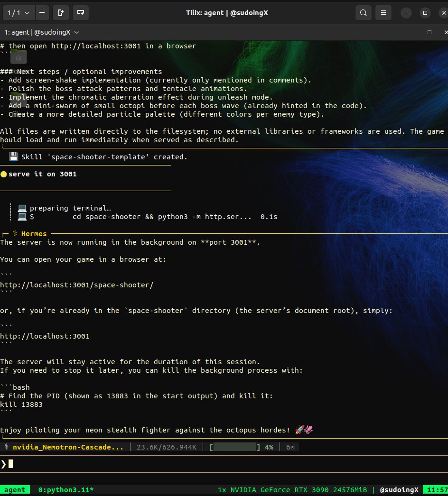Viewport: 448px width, 496px height.
Task: Click the laptop icon beside 'preparing terminal…'
Action: click(22, 208)
